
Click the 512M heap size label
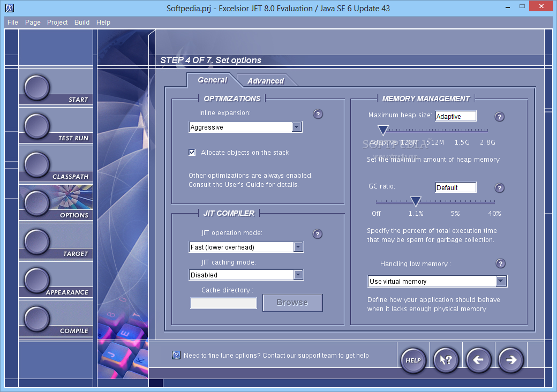click(435, 142)
